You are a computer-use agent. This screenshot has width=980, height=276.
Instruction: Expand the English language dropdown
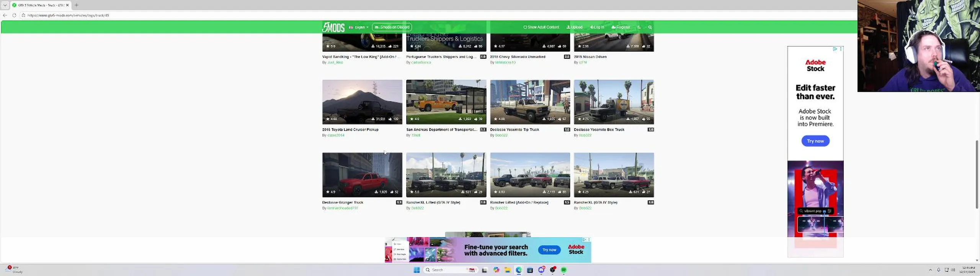[x=359, y=27]
